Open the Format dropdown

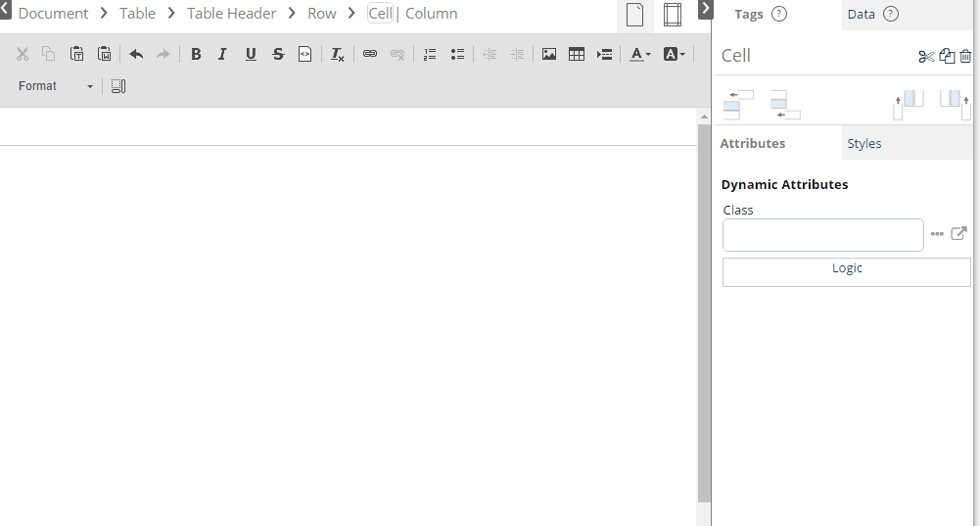click(56, 86)
